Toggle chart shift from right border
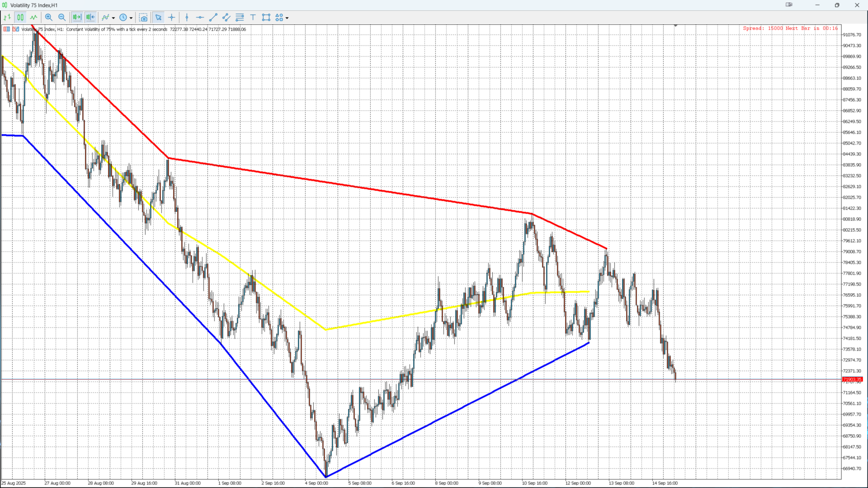Screen dimensions: 868x488 coord(90,18)
